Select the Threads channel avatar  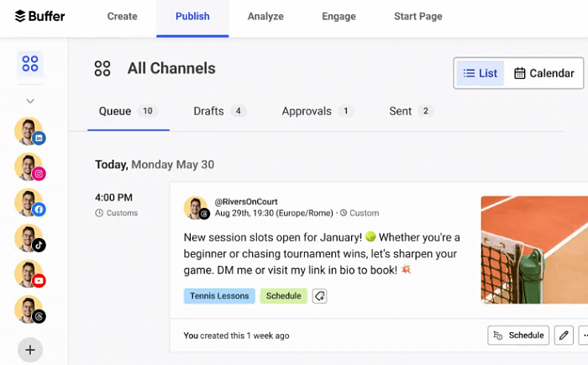[x=29, y=310]
